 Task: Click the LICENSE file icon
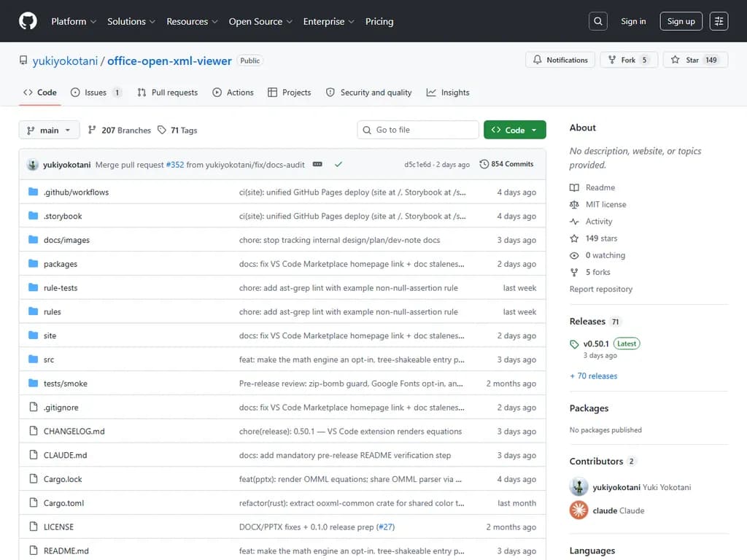tap(34, 526)
